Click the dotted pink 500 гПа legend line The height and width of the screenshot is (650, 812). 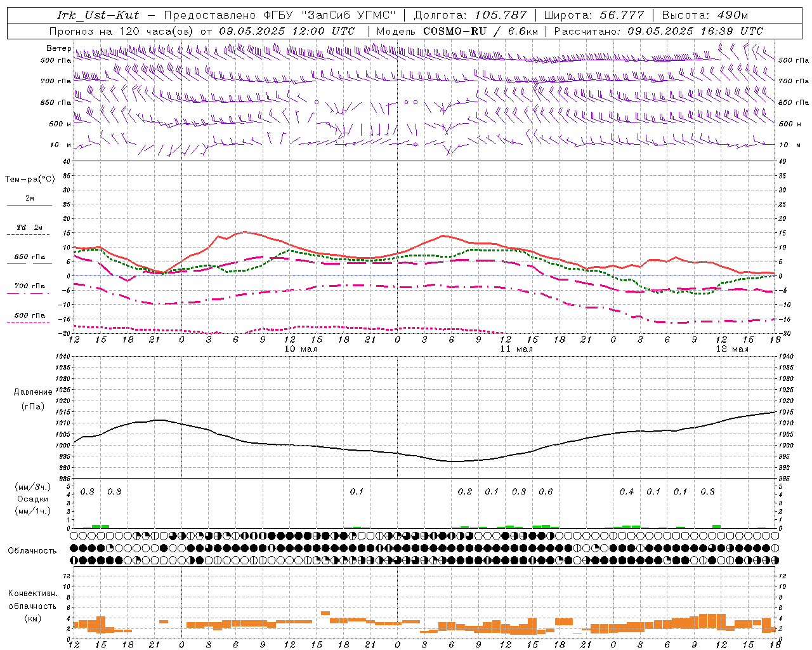pos(29,323)
